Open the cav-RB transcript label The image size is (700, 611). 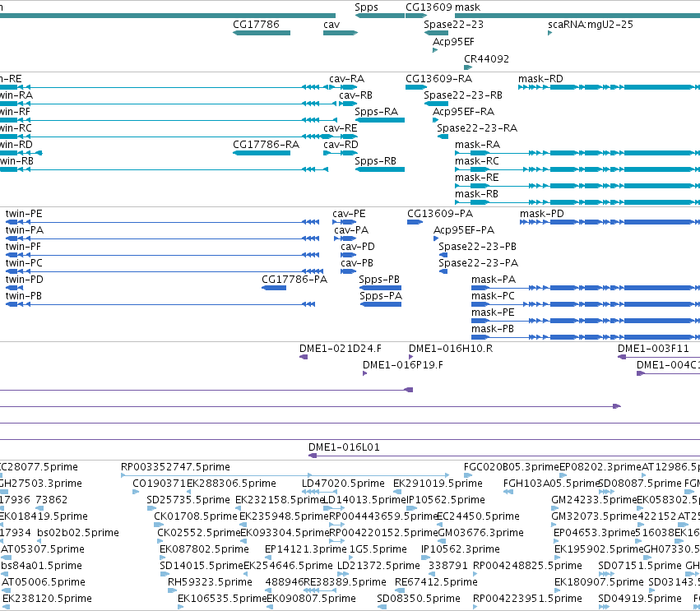pos(356,95)
